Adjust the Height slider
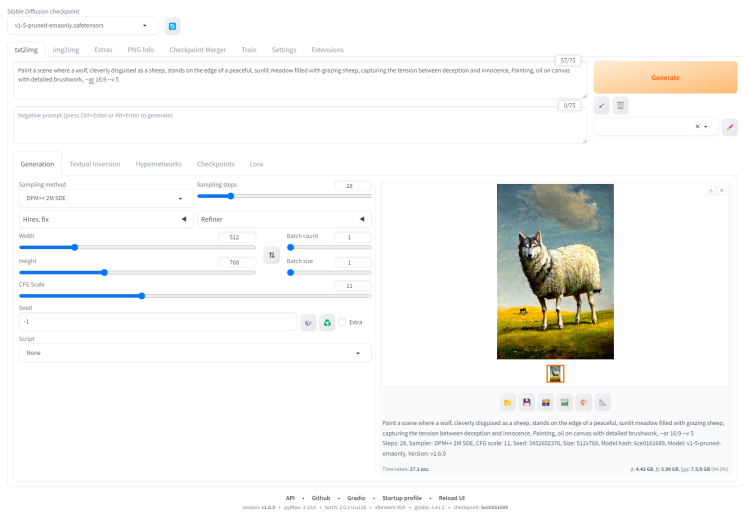 point(137,273)
